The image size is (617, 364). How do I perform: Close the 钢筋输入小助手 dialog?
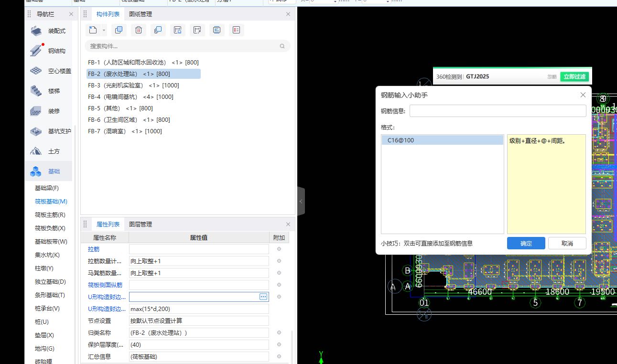[583, 95]
